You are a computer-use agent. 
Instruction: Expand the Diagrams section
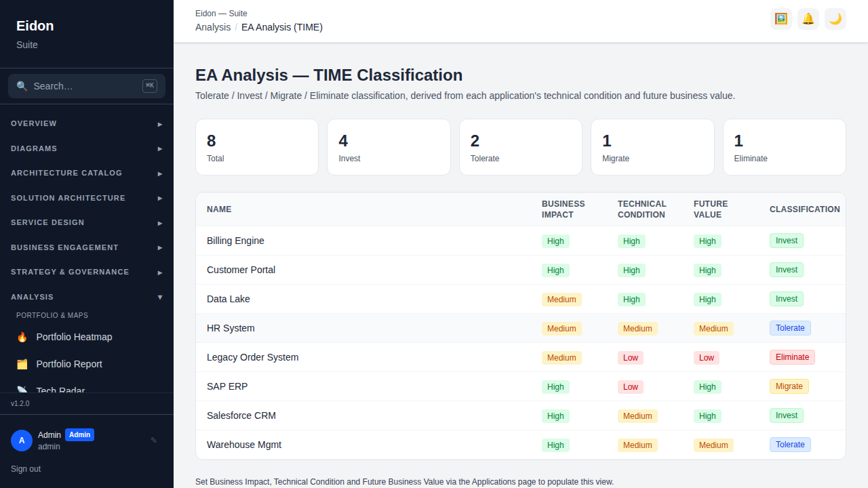(x=87, y=148)
